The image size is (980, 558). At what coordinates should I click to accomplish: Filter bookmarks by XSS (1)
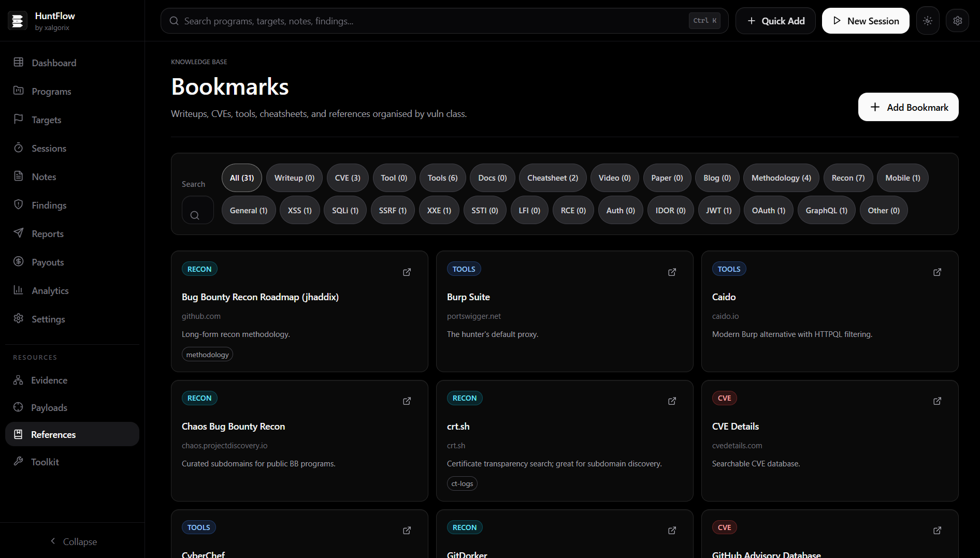pyautogui.click(x=300, y=210)
